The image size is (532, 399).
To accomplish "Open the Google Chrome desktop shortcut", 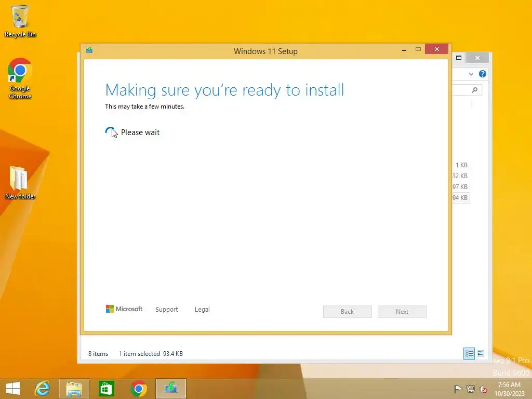I will tap(20, 79).
